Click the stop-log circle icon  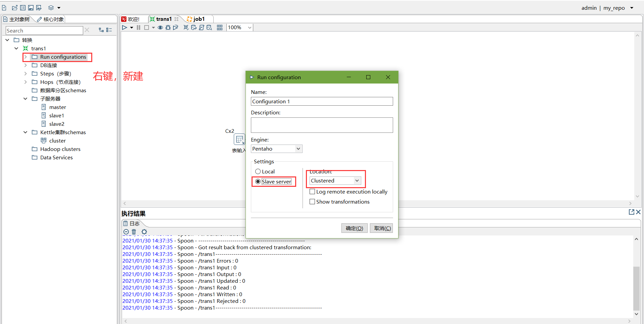point(126,232)
